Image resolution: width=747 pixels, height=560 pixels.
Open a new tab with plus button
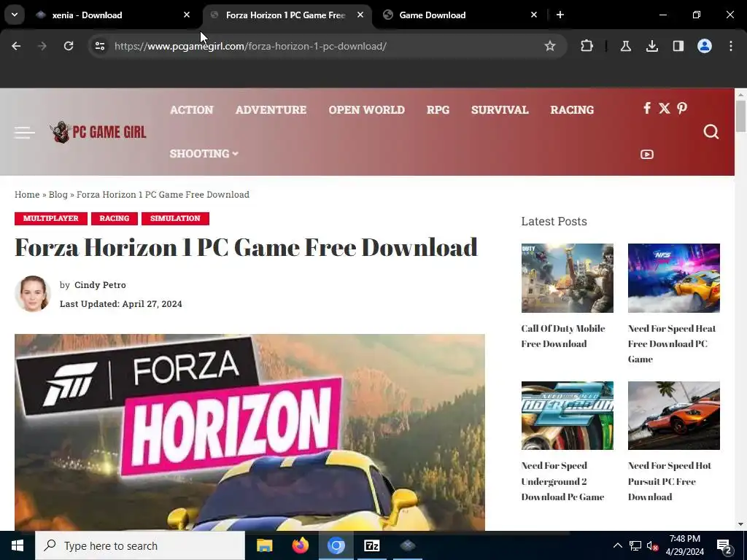coord(560,15)
